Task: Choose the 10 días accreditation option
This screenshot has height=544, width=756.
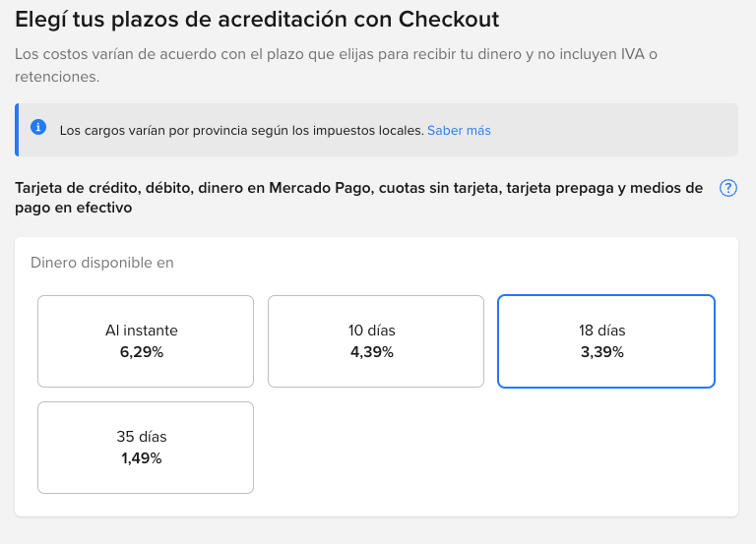Action: tap(376, 341)
